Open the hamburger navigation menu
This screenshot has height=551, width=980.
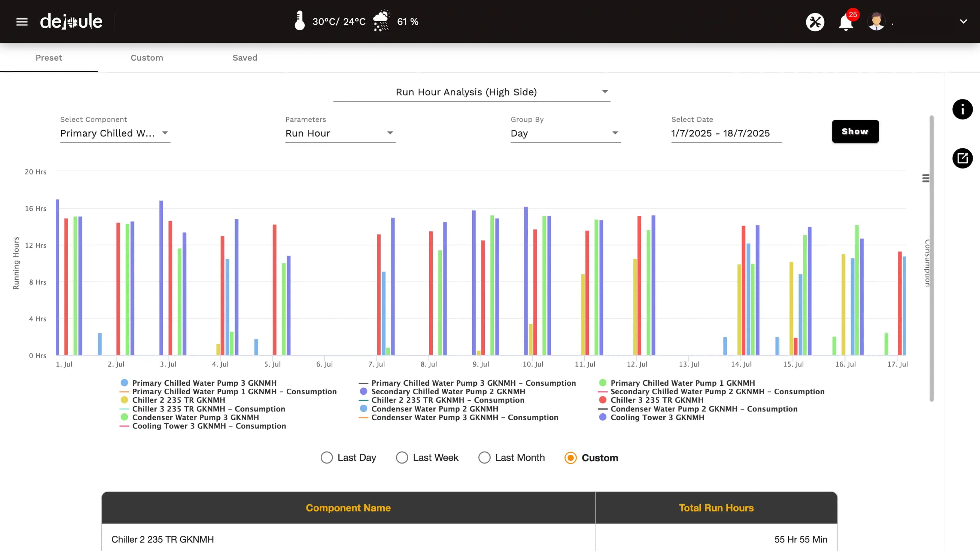tap(22, 22)
